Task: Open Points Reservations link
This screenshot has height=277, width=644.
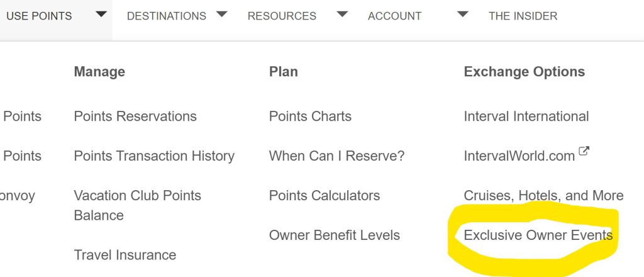Action: pos(135,116)
